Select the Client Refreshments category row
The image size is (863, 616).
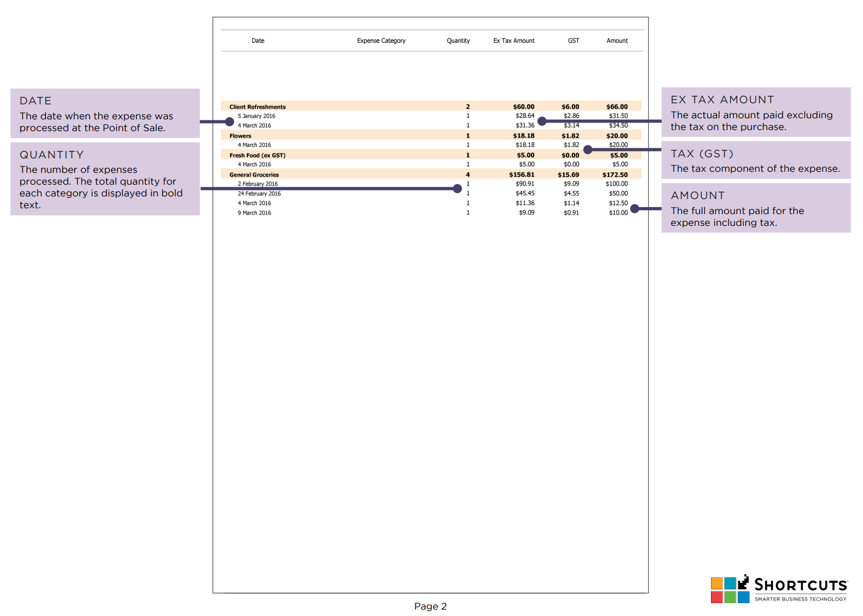click(x=431, y=107)
